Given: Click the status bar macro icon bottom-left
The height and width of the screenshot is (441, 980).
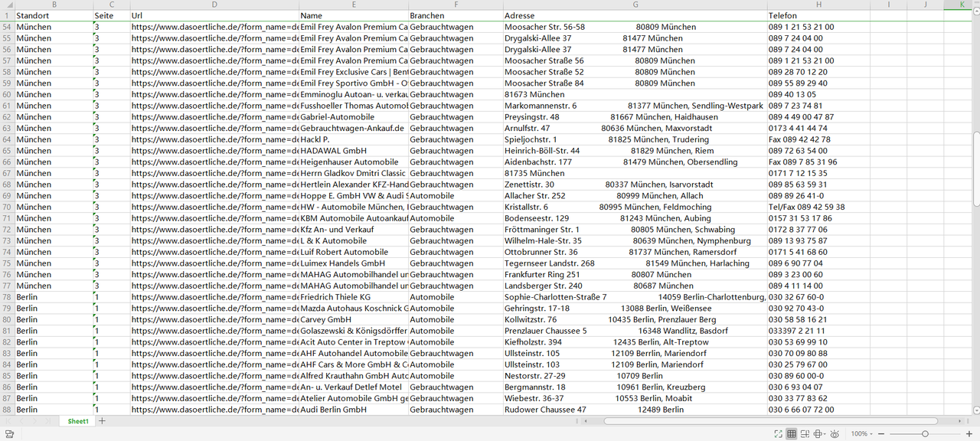Looking at the screenshot, I should point(9,433).
